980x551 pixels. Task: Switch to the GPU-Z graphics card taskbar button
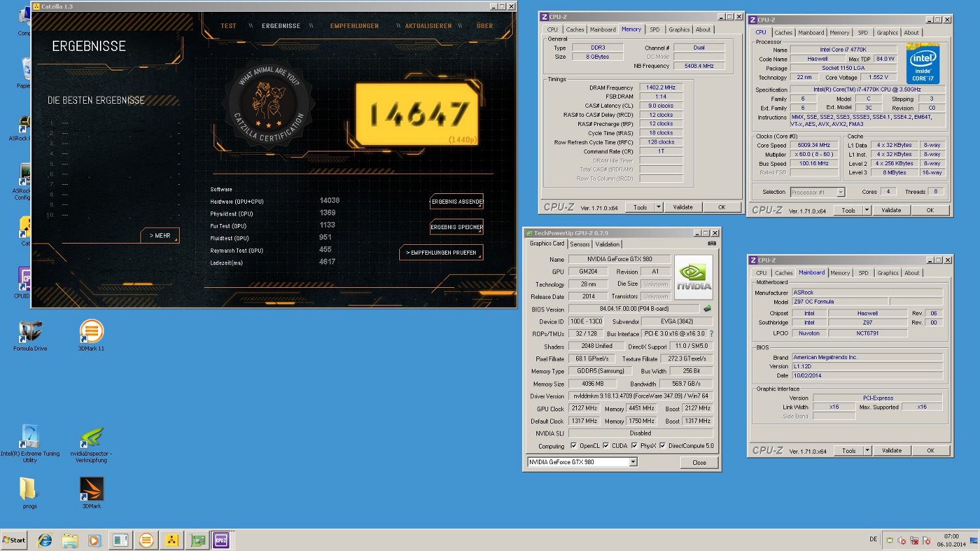point(198,541)
